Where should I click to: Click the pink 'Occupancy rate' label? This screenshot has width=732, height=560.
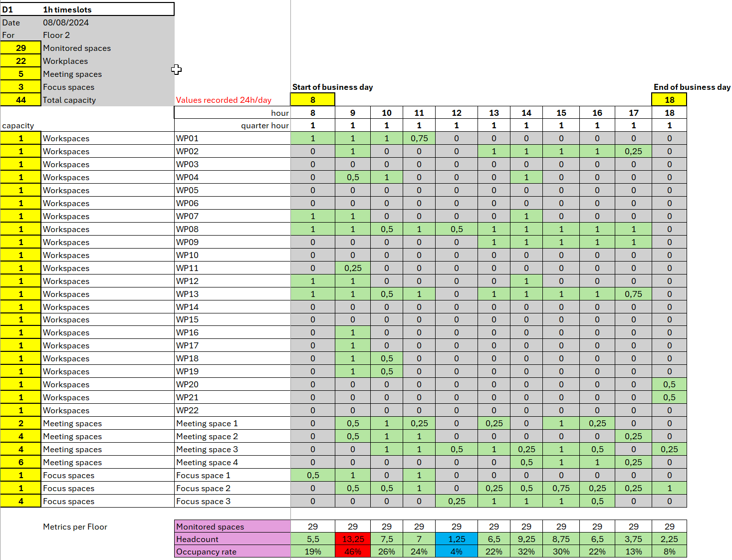click(x=233, y=552)
